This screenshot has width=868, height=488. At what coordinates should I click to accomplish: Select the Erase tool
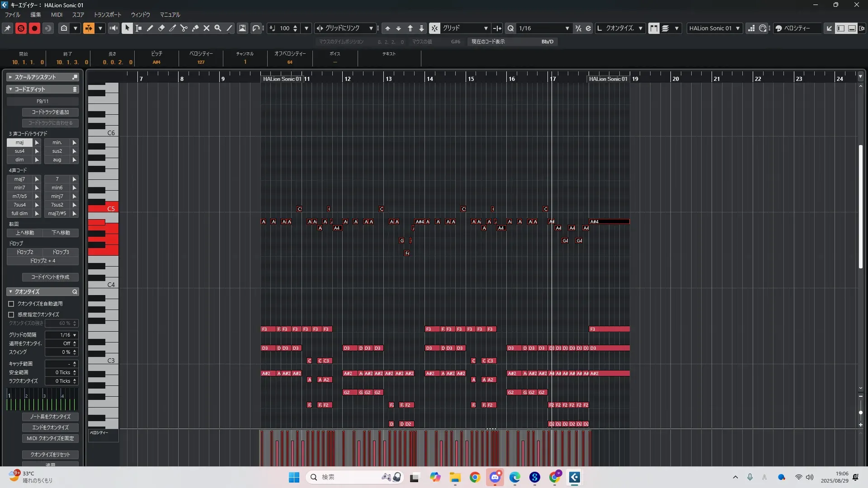point(161,28)
